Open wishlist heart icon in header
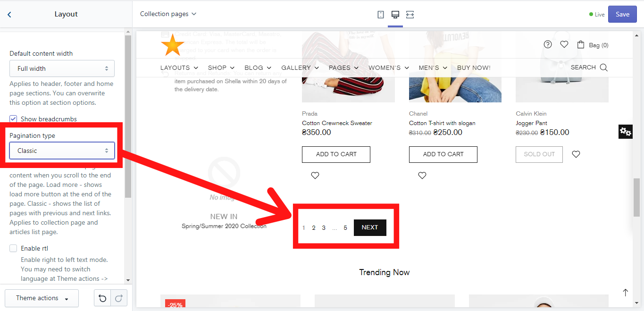The width and height of the screenshot is (644, 311). tap(564, 44)
